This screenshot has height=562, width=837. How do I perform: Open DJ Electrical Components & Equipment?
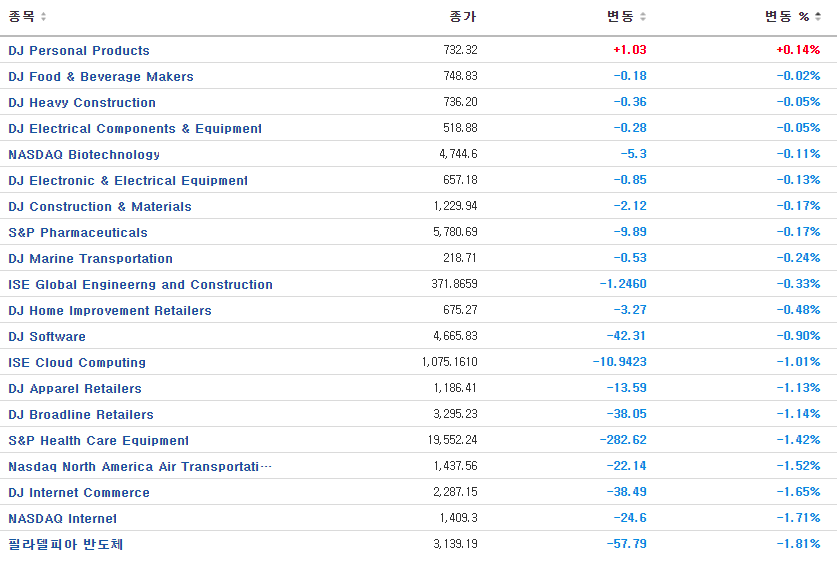coord(135,129)
